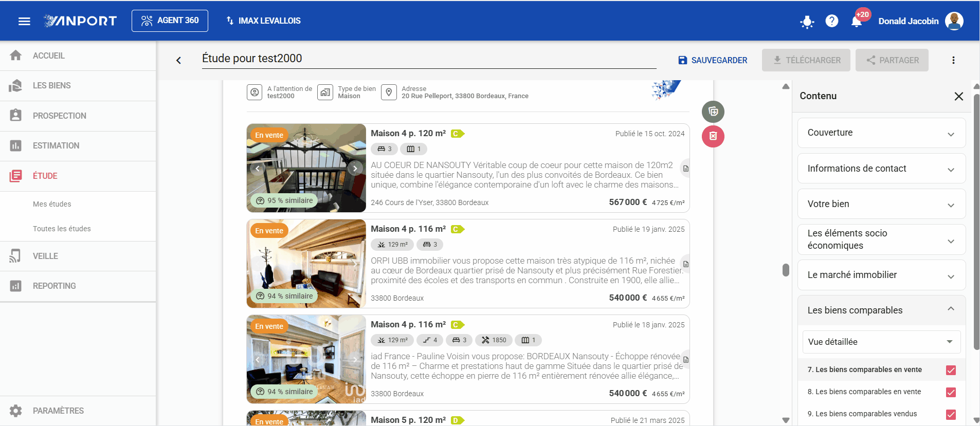This screenshot has width=980, height=426.
Task: Click the 95 % similaire badge
Action: [285, 200]
